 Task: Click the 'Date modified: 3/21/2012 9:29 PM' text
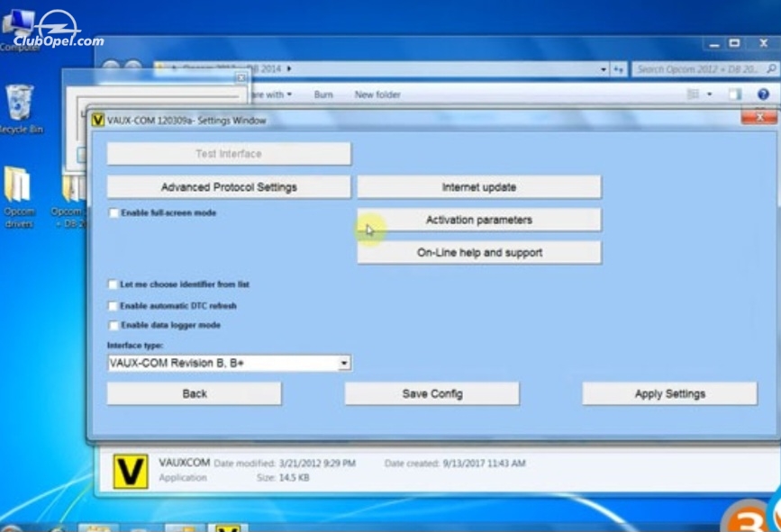click(285, 464)
